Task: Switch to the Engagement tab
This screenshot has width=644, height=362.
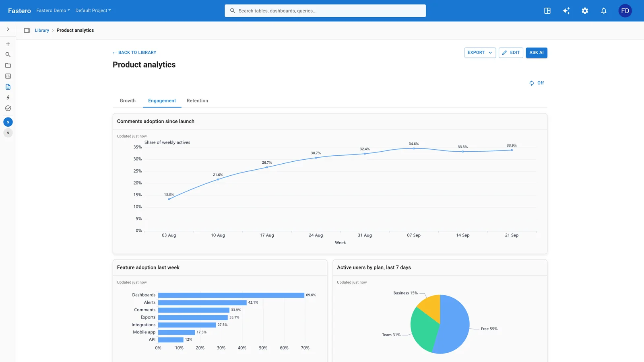Action: pyautogui.click(x=162, y=101)
